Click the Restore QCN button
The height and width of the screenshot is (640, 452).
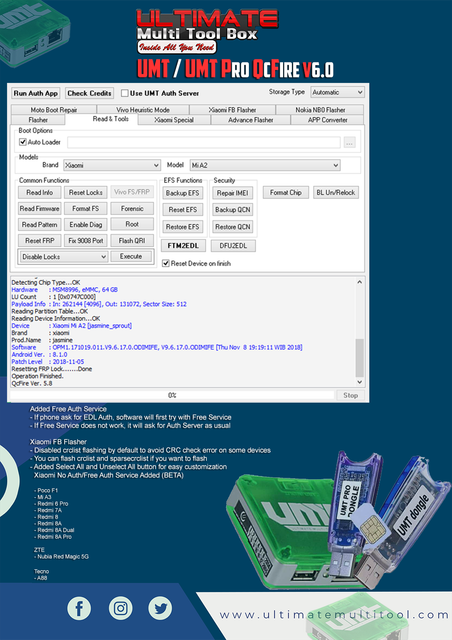(233, 227)
